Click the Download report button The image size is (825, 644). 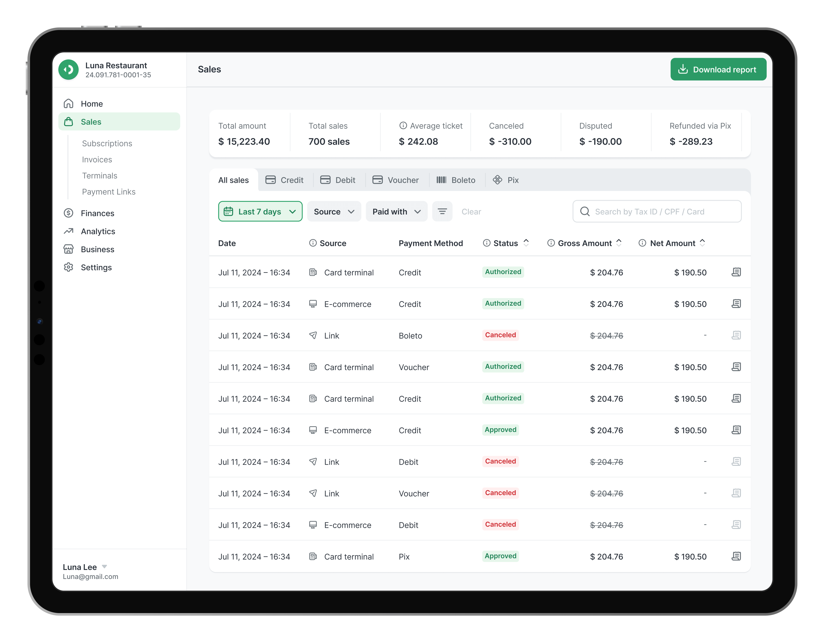click(718, 70)
